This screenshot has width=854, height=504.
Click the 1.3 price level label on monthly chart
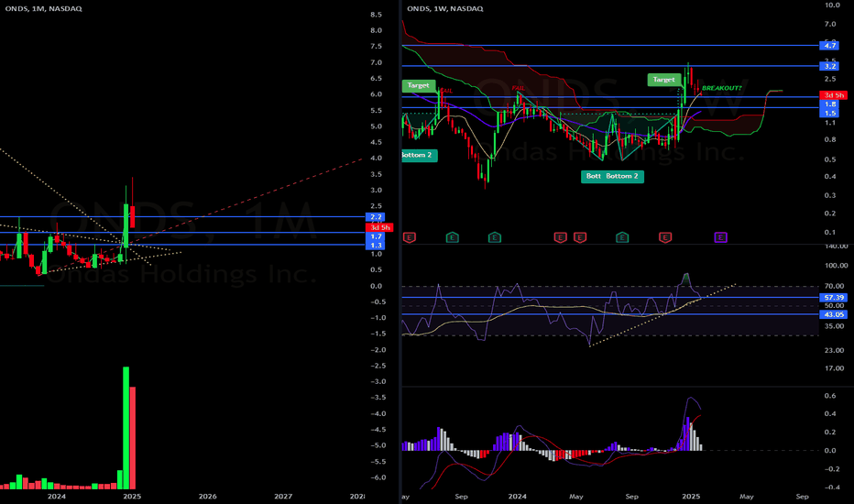376,246
